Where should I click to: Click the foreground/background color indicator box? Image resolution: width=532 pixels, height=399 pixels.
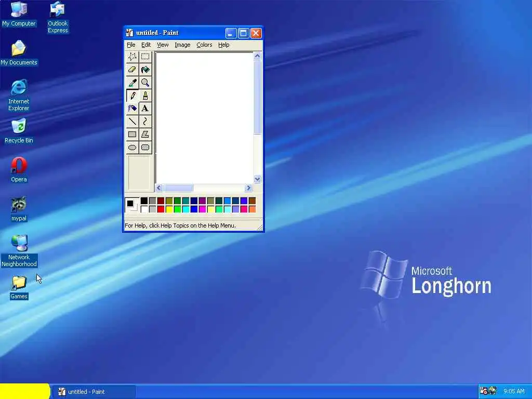coord(131,205)
